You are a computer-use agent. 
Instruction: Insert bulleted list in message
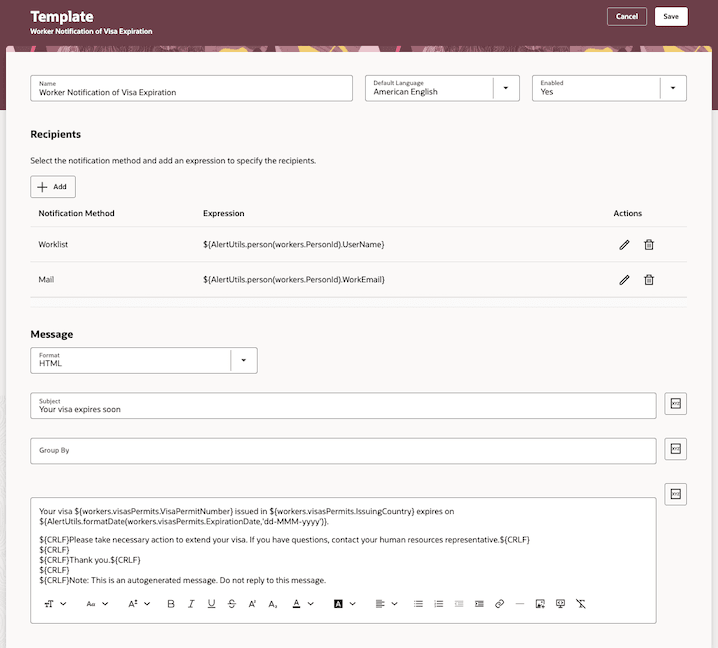[x=418, y=604]
